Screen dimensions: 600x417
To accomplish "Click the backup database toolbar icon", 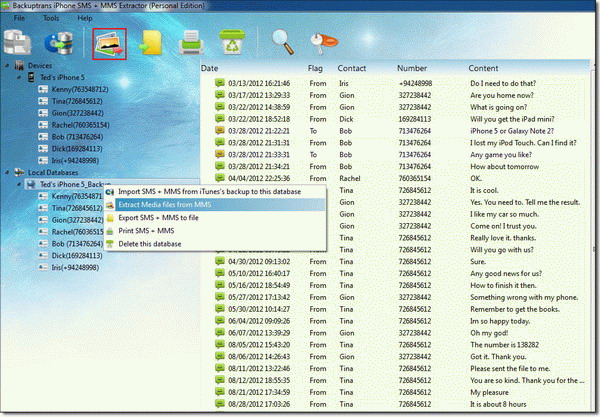I will (17, 42).
